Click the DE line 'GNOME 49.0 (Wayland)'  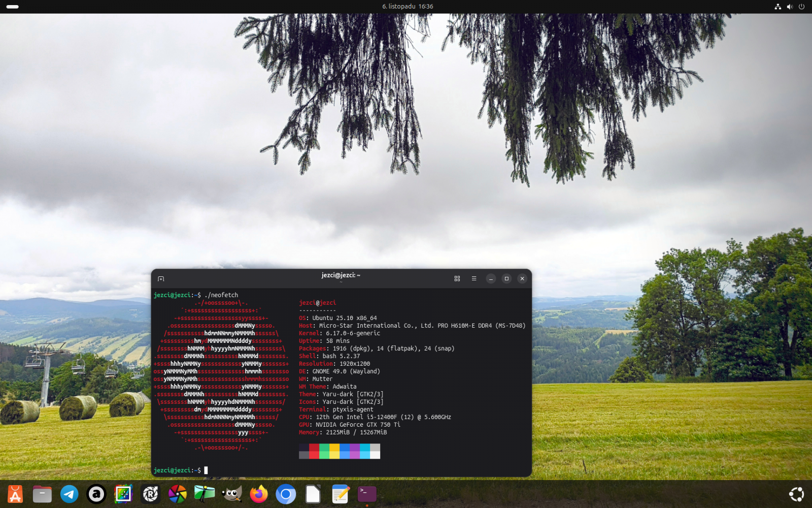340,371
